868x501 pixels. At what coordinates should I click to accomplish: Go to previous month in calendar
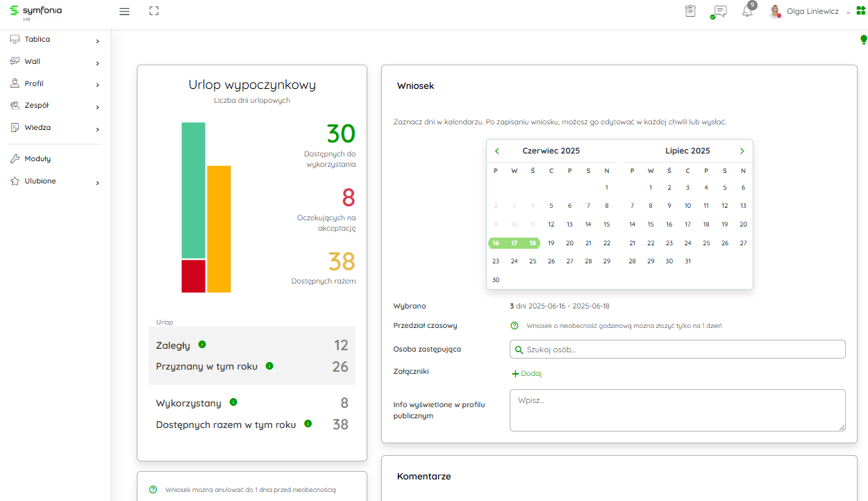(x=497, y=151)
